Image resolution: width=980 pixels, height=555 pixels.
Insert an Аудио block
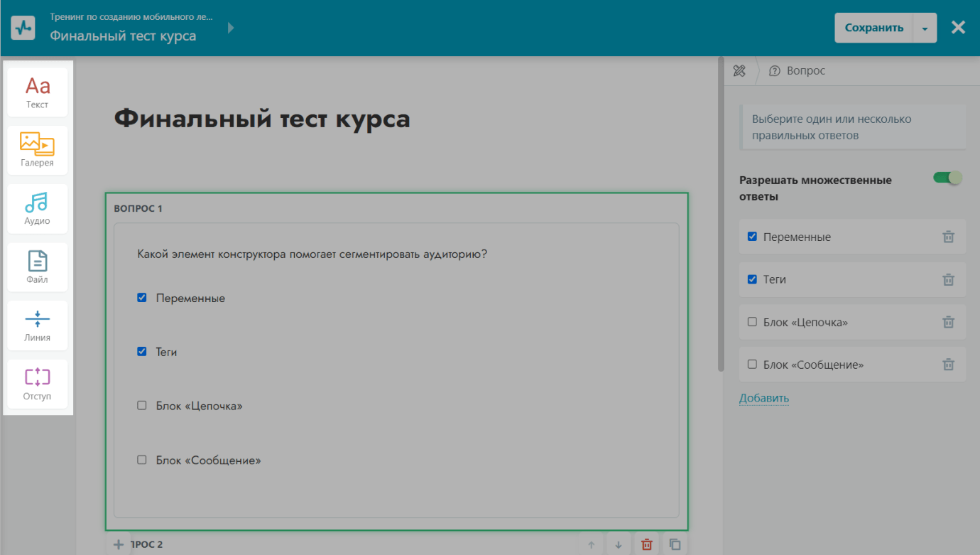(38, 209)
